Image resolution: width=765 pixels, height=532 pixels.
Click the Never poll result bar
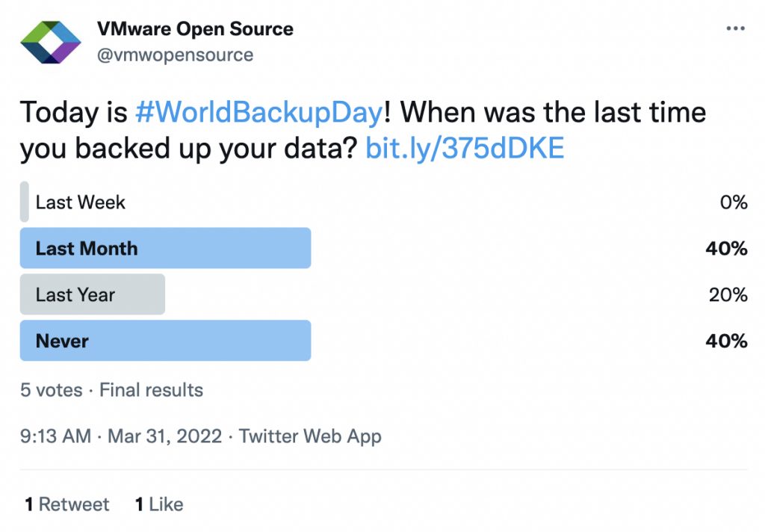[165, 341]
